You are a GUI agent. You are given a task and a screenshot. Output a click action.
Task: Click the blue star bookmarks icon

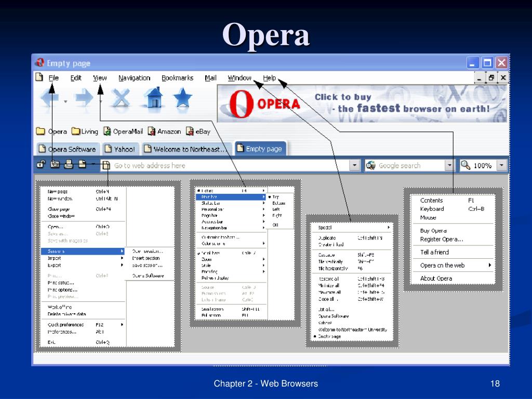pyautogui.click(x=182, y=98)
